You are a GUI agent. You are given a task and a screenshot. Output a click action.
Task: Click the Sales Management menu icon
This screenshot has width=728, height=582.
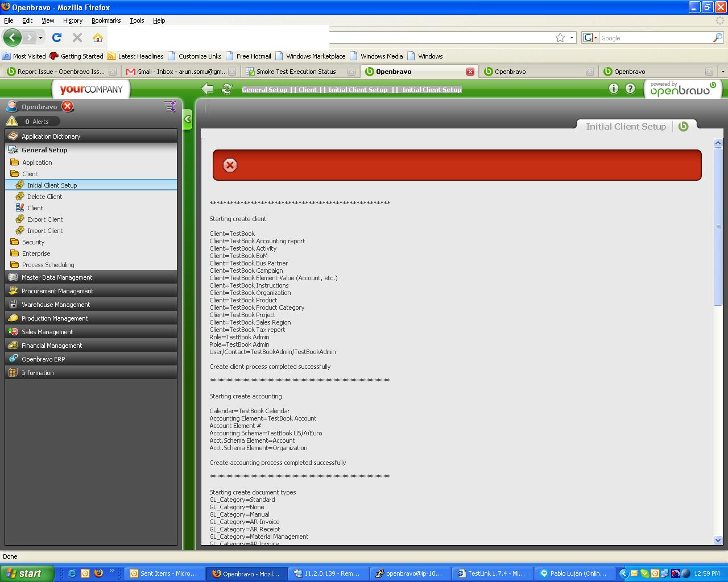click(13, 331)
